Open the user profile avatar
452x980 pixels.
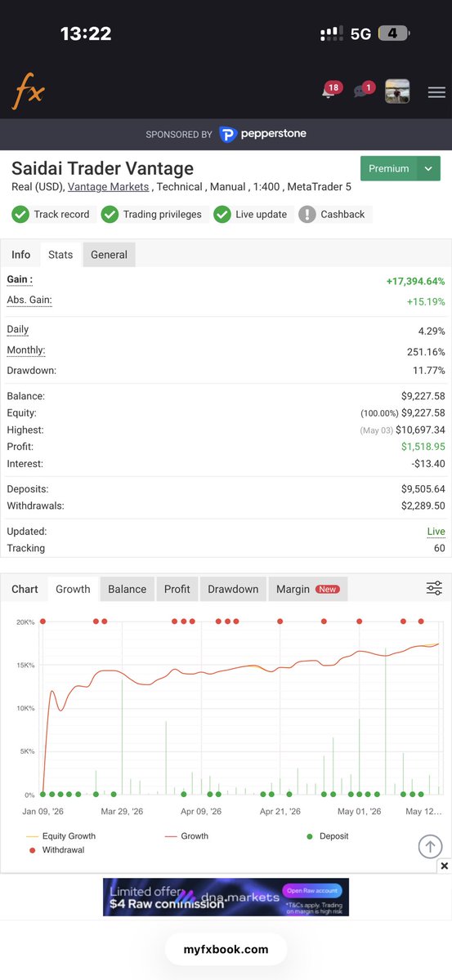(397, 91)
